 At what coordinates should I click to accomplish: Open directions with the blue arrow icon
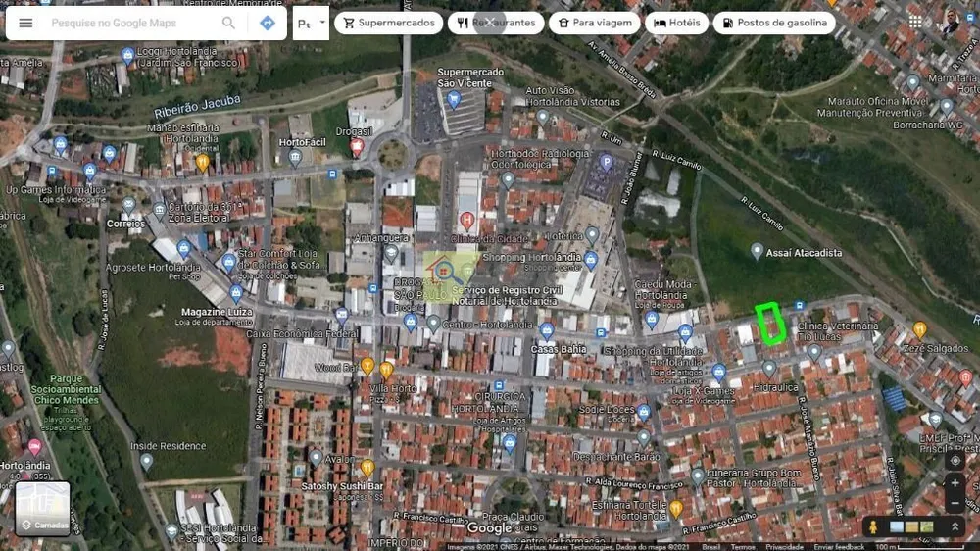(268, 24)
